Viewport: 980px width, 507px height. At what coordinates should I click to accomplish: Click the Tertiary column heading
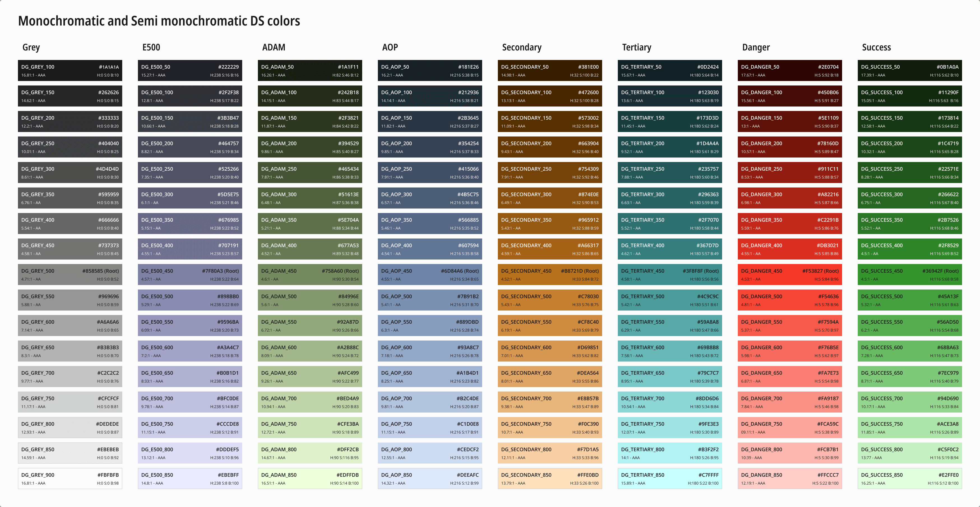tap(636, 48)
